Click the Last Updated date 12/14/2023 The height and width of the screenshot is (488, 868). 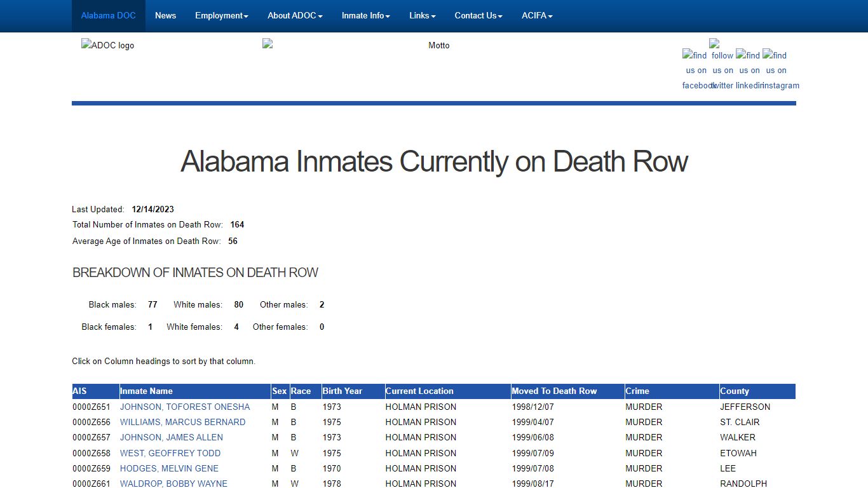(x=153, y=209)
